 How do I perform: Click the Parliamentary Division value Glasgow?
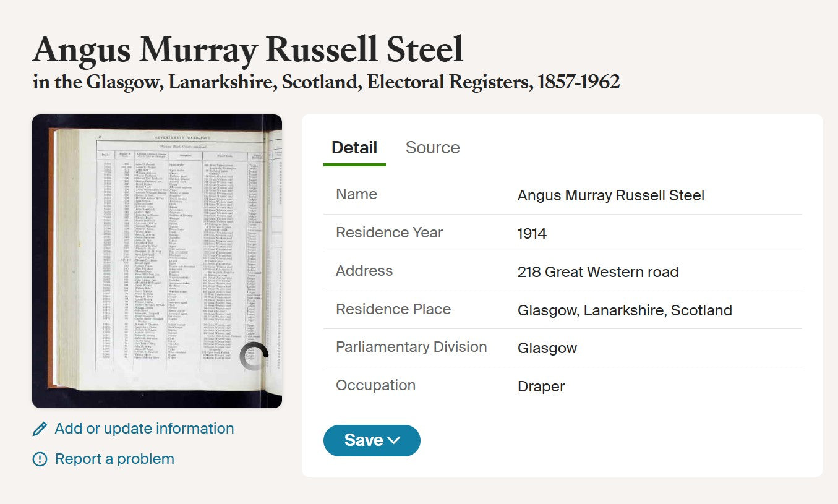pyautogui.click(x=547, y=348)
